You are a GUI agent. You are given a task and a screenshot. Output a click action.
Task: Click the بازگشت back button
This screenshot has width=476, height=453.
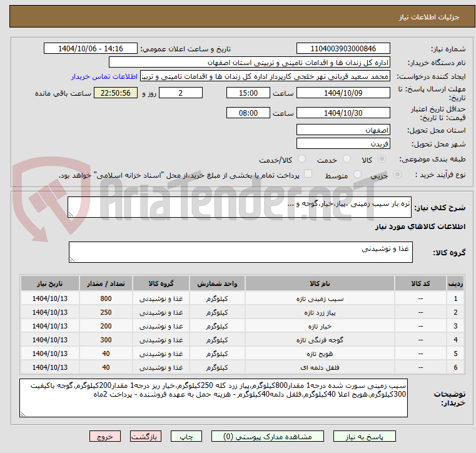pyautogui.click(x=145, y=437)
